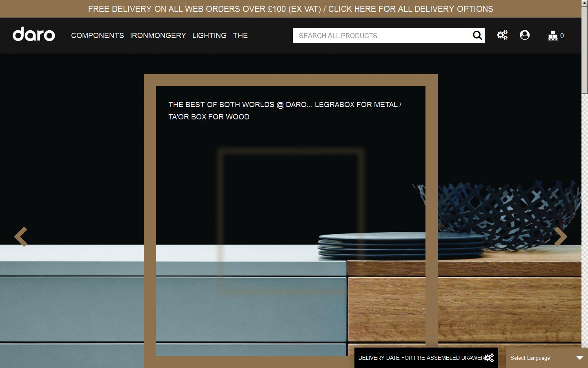Click the search magnifier icon

[477, 35]
